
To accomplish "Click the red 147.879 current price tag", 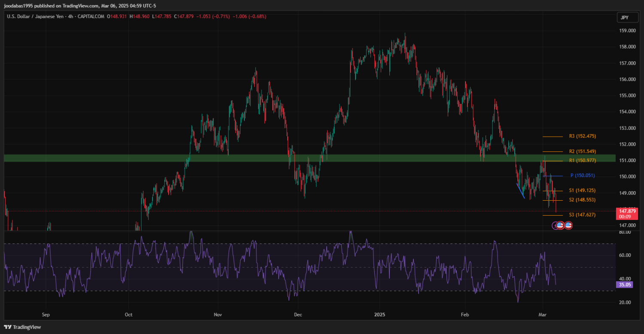I will 627,211.
